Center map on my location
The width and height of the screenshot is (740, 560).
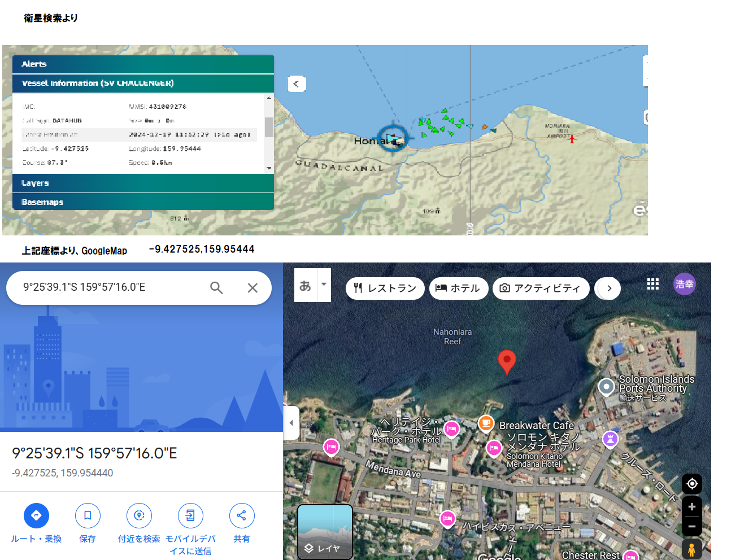point(692,484)
